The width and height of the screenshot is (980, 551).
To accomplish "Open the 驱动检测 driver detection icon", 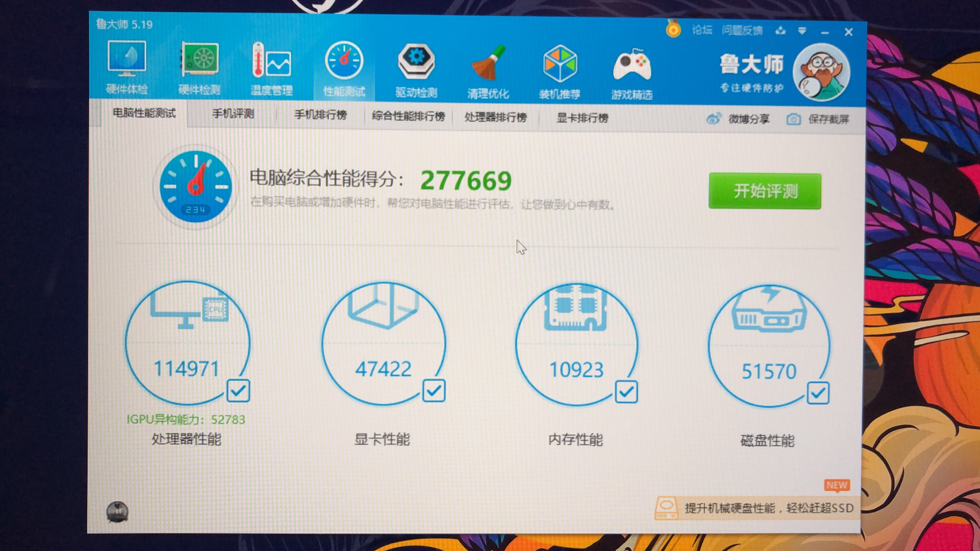I will click(x=416, y=71).
